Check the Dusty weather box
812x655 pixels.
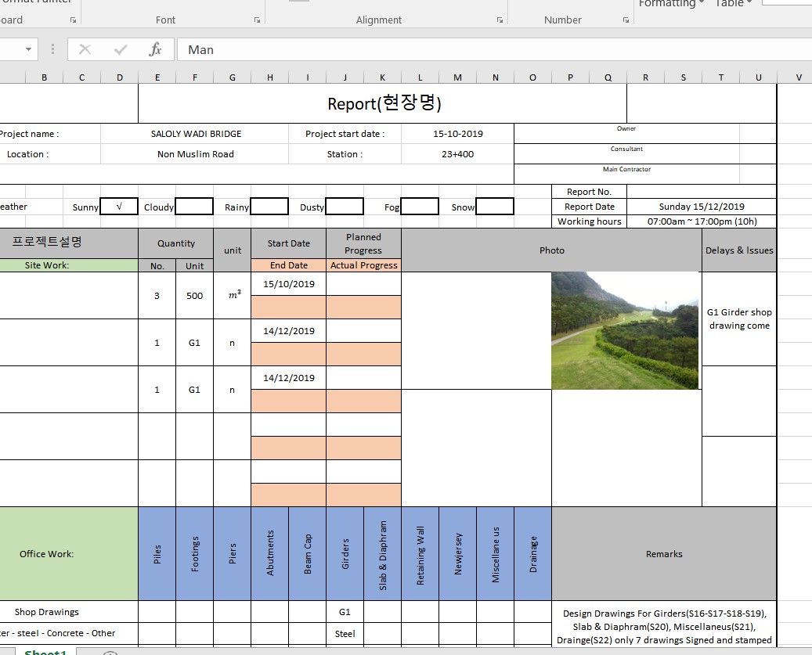coord(345,207)
